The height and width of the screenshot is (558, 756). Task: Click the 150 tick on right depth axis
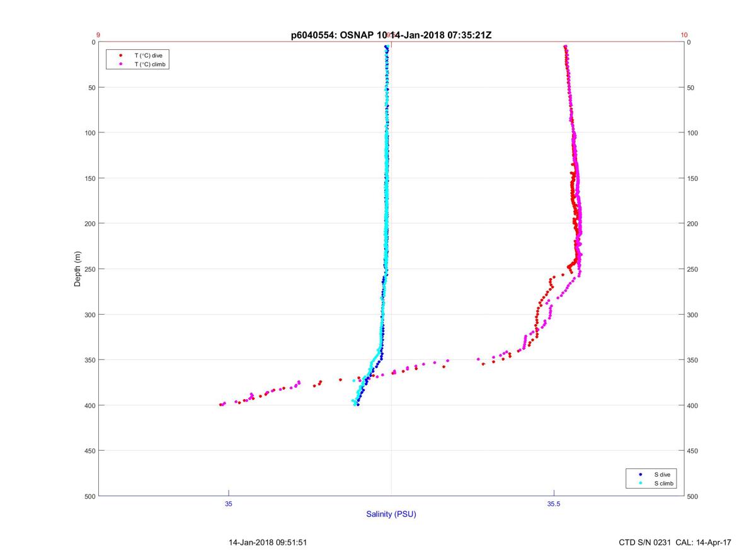point(693,178)
